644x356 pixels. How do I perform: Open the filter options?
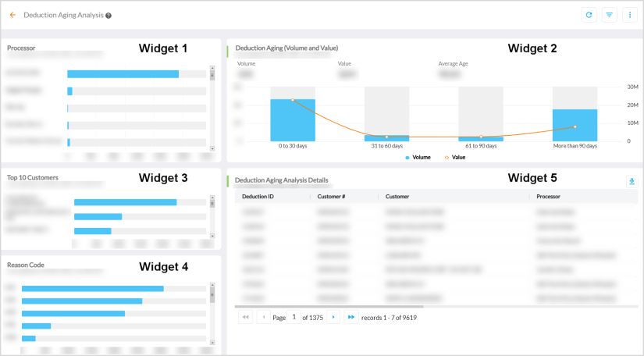point(610,15)
